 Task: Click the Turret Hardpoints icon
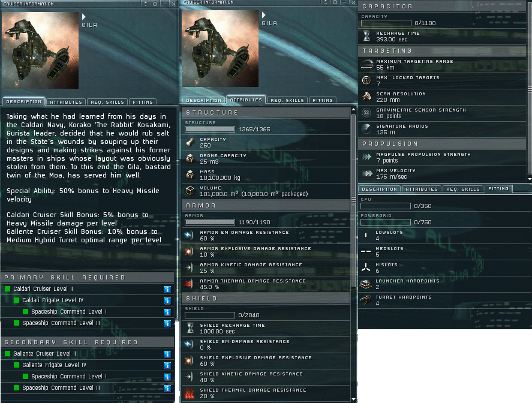(366, 300)
